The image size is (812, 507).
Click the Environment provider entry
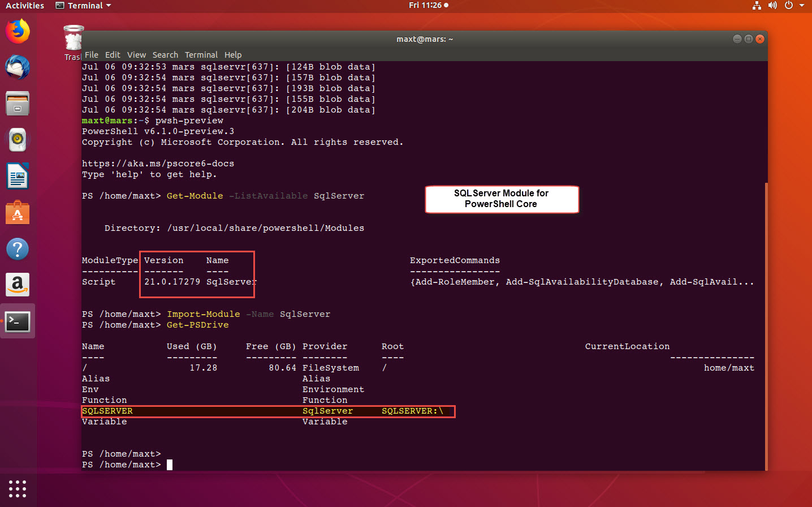click(x=333, y=389)
